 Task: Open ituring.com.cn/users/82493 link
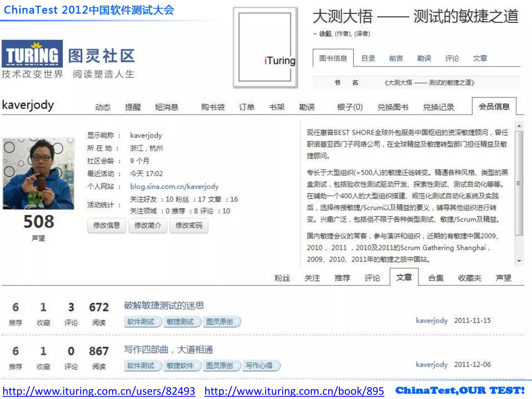pos(99,391)
